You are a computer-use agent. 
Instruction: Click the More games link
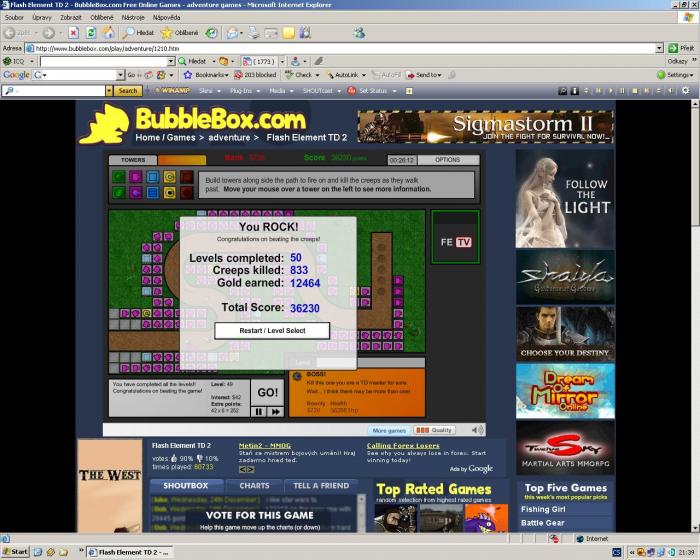point(389,430)
